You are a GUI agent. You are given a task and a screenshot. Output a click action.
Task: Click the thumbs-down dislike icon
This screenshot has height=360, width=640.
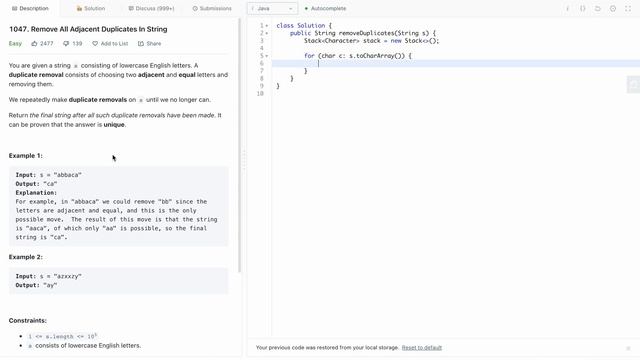tap(66, 44)
